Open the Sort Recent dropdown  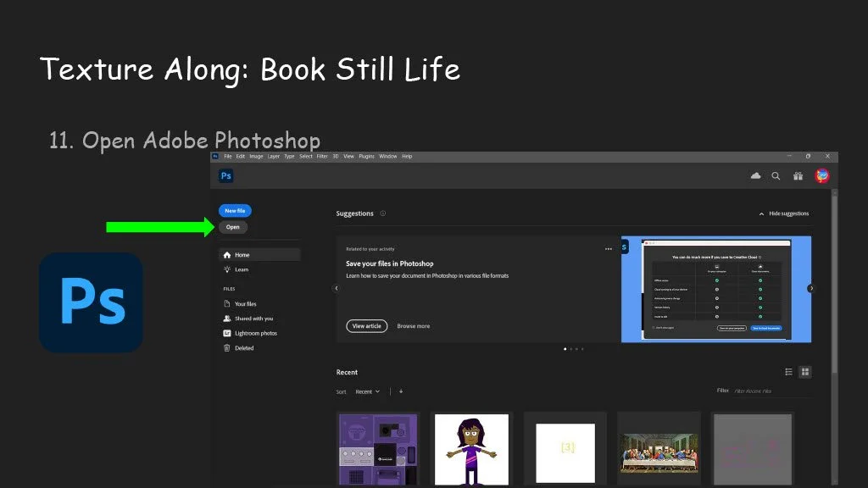click(368, 391)
